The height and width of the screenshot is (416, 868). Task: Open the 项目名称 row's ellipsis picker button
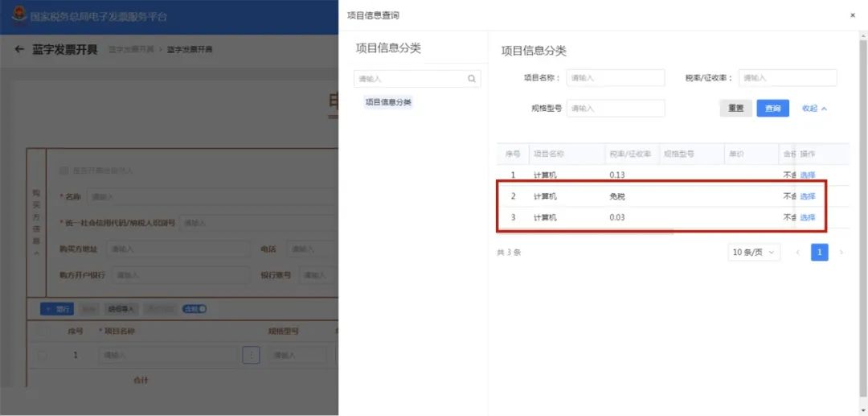click(252, 355)
